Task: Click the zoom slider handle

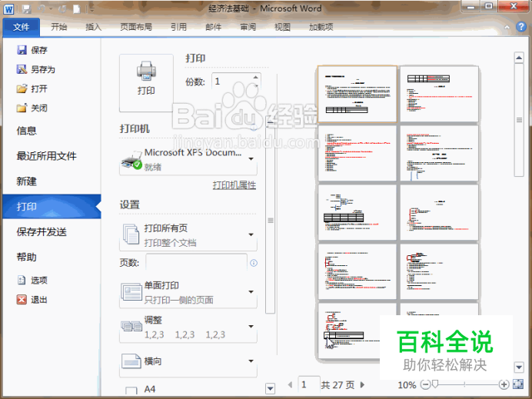Action: pyautogui.click(x=434, y=384)
